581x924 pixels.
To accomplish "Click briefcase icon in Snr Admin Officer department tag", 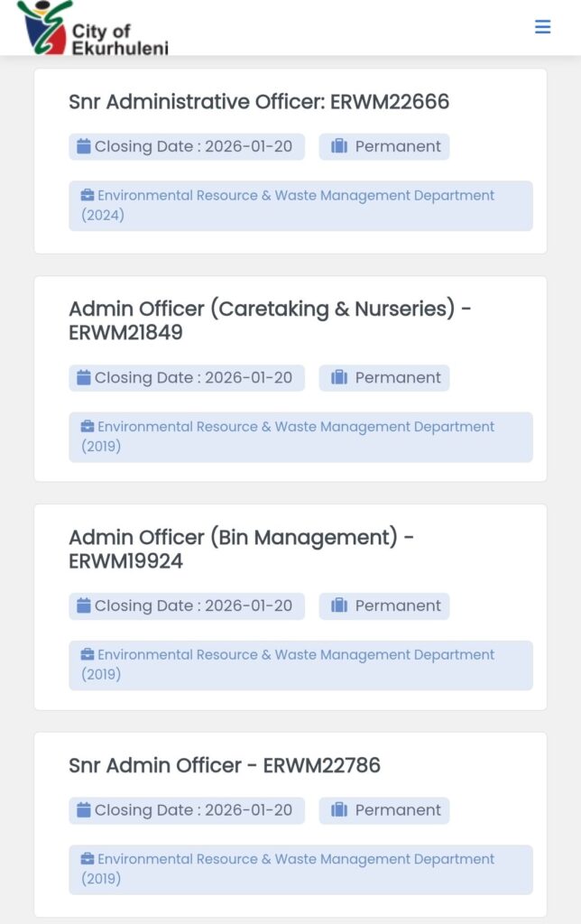I will coord(88,860).
